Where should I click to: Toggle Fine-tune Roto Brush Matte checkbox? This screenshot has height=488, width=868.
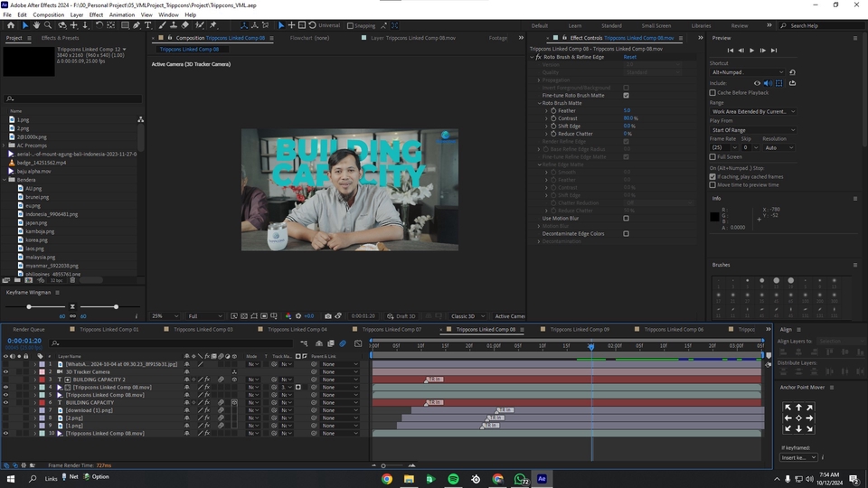pyautogui.click(x=626, y=96)
